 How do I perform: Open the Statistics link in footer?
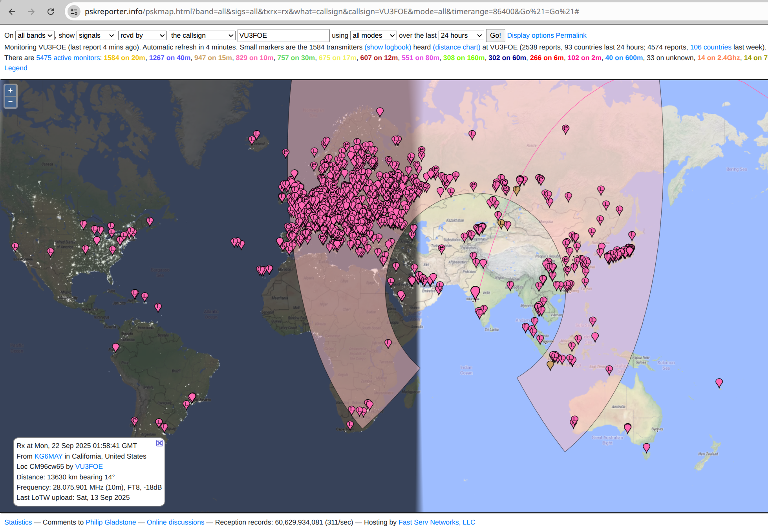click(x=18, y=522)
